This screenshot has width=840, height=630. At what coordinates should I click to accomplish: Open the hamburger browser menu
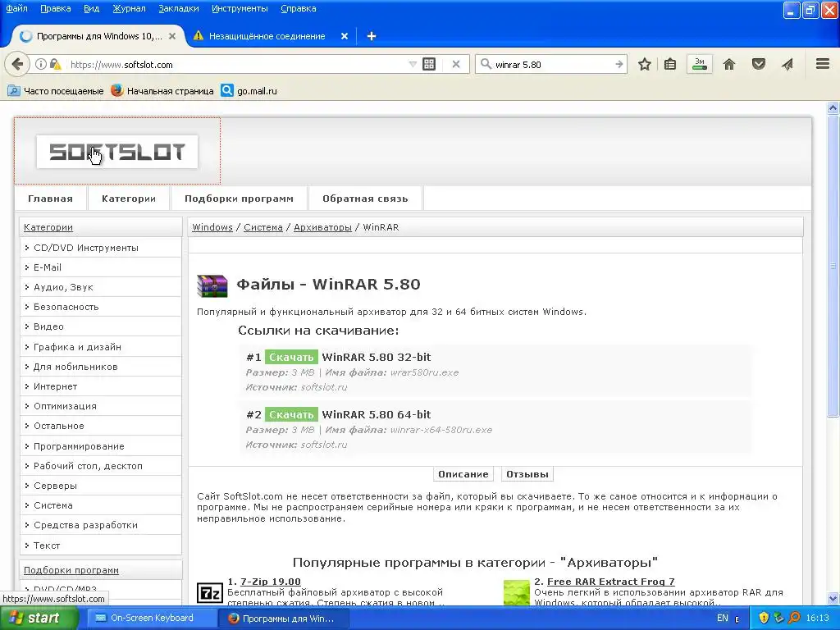coord(823,64)
